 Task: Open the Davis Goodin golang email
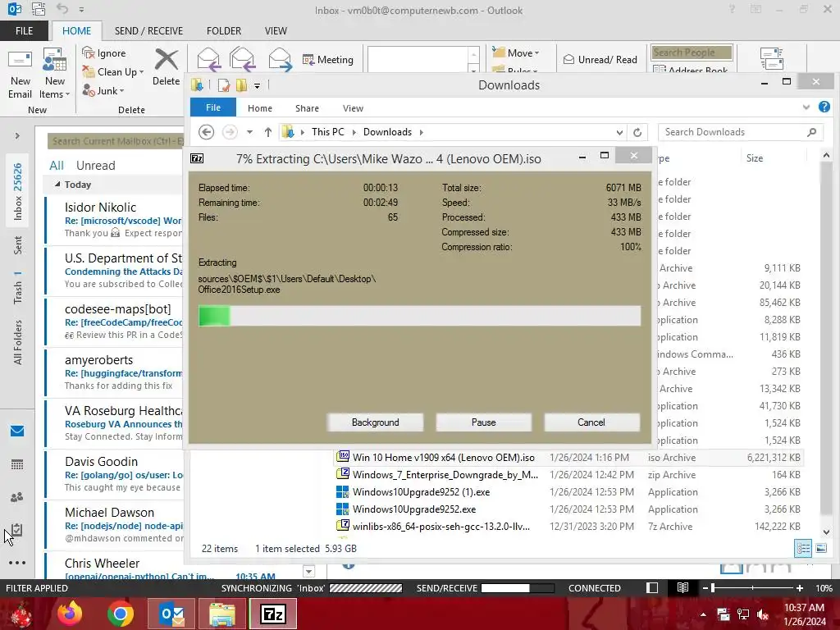(115, 474)
